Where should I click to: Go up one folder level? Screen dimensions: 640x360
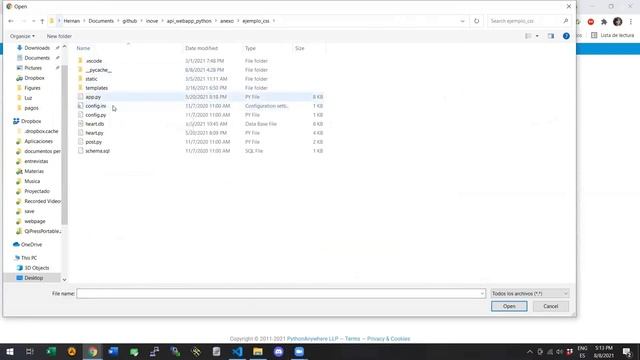pos(42,21)
